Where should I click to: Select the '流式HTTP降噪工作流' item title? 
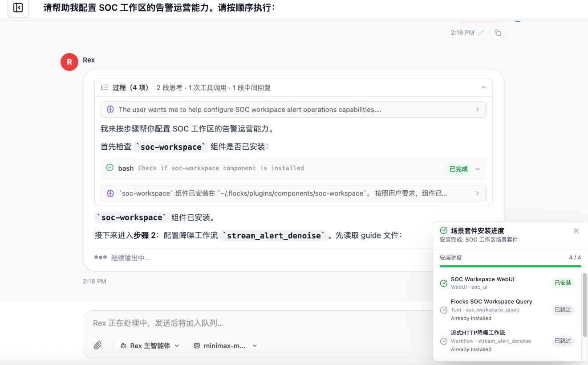click(x=478, y=333)
